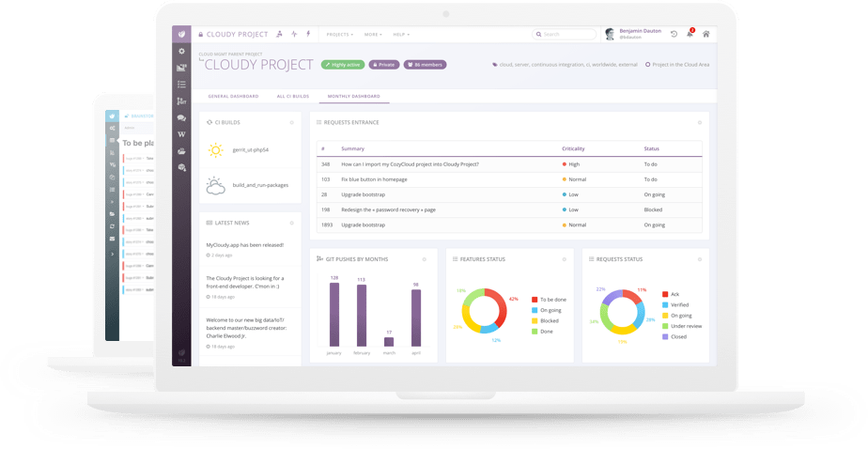Click Benjamin Dauton's avatar picture
Viewport: 868px width, 449px height.
click(x=610, y=35)
